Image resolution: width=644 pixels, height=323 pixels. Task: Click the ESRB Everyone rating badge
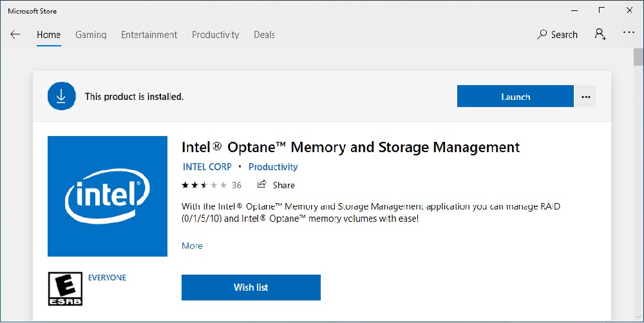point(65,288)
